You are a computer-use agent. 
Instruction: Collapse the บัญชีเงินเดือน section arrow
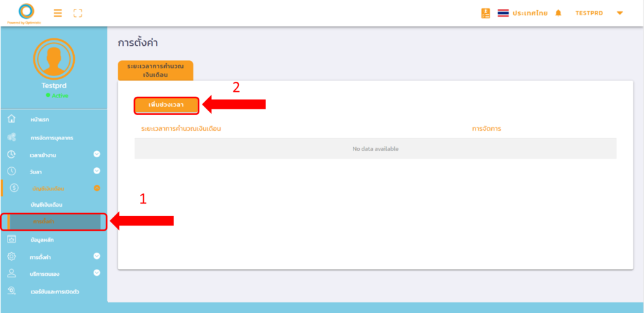(97, 188)
